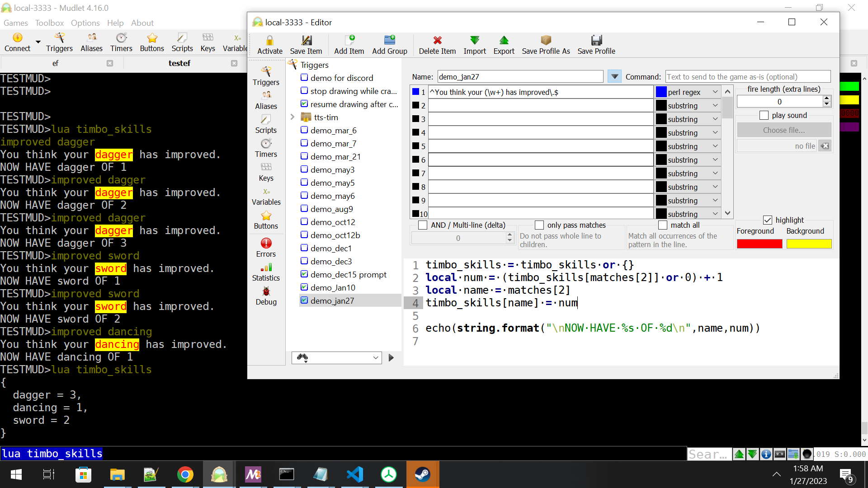Open Help menu
This screenshot has height=488, width=868.
click(x=115, y=23)
